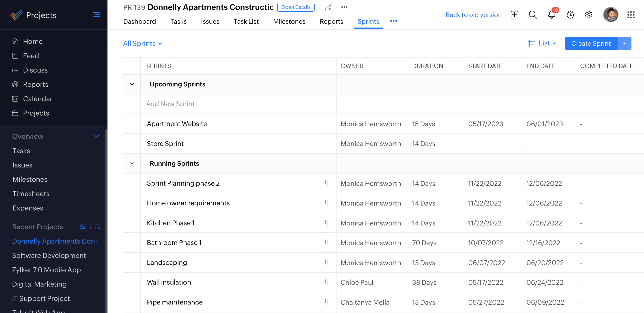Open the All Sprints filter dropdown
This screenshot has width=644, height=313.
pos(142,44)
